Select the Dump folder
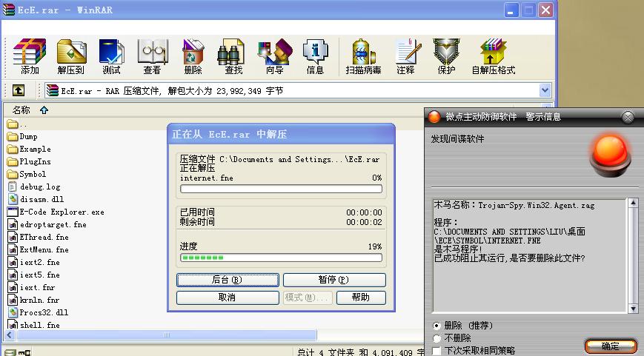Screen dimensions: 644x356 22,137
